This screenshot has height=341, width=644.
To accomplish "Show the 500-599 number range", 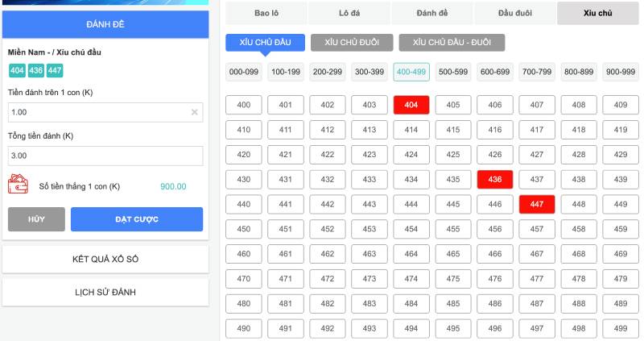I will point(453,72).
